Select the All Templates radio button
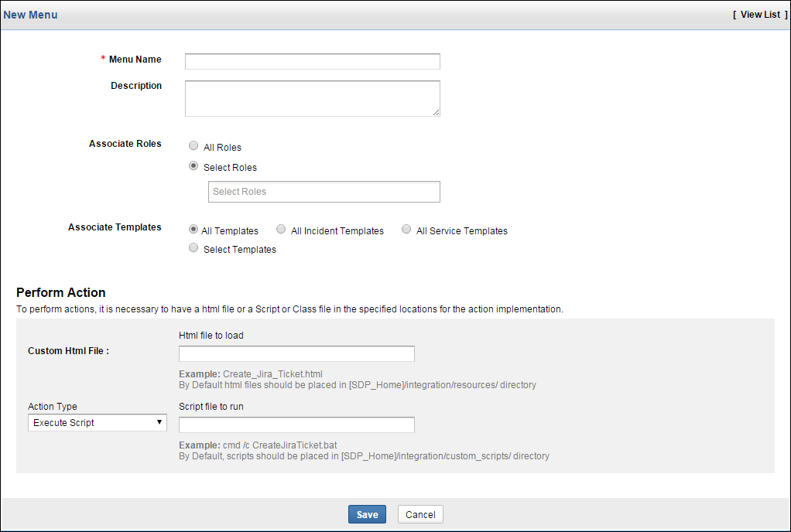 tap(193, 230)
